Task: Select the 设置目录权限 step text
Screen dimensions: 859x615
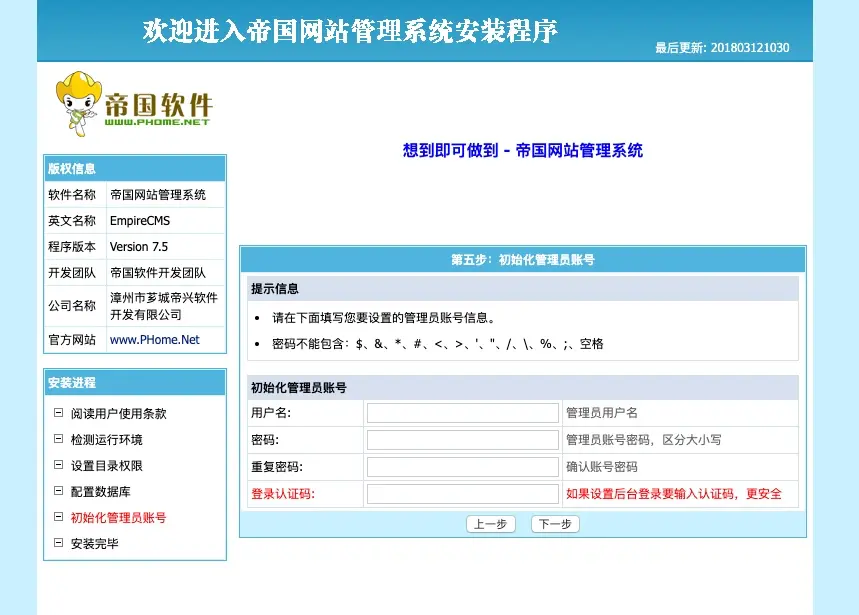Action: click(106, 465)
